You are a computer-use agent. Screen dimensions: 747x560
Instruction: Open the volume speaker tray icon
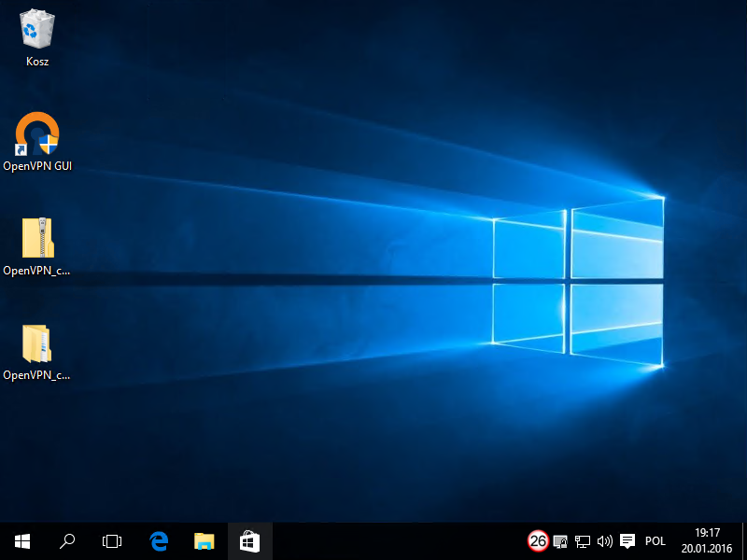point(604,541)
